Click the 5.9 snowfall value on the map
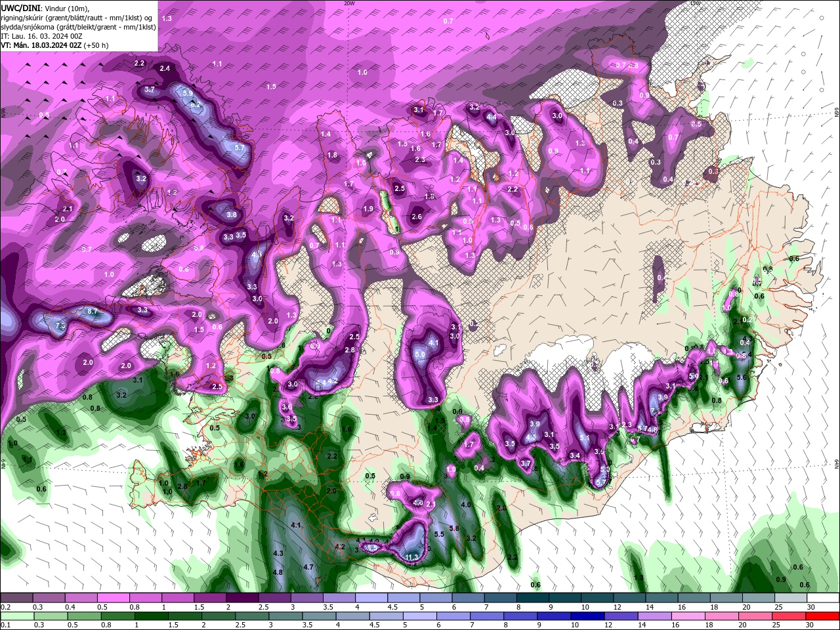The width and height of the screenshot is (840, 630). tap(188, 93)
